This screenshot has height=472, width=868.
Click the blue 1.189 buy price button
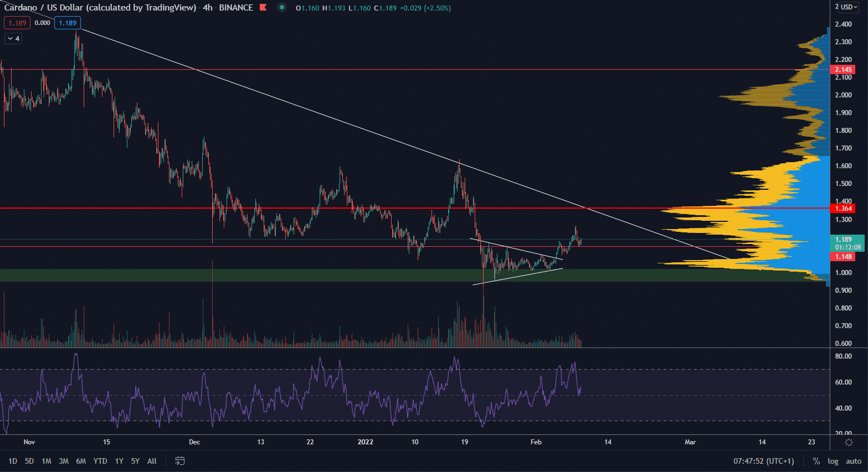click(68, 23)
